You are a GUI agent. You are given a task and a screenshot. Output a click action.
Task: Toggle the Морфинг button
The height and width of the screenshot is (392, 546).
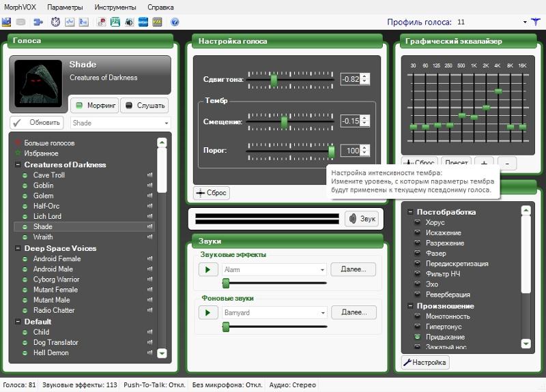(x=94, y=106)
